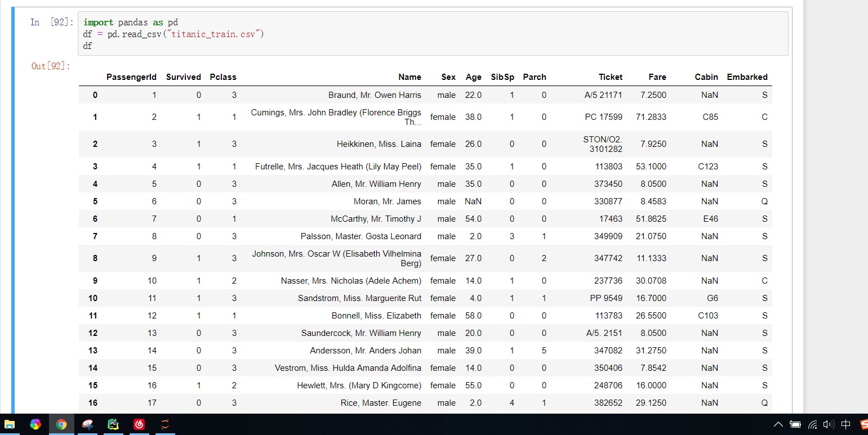Select name "Andersson, Mr. Anders Johan"

pos(366,351)
